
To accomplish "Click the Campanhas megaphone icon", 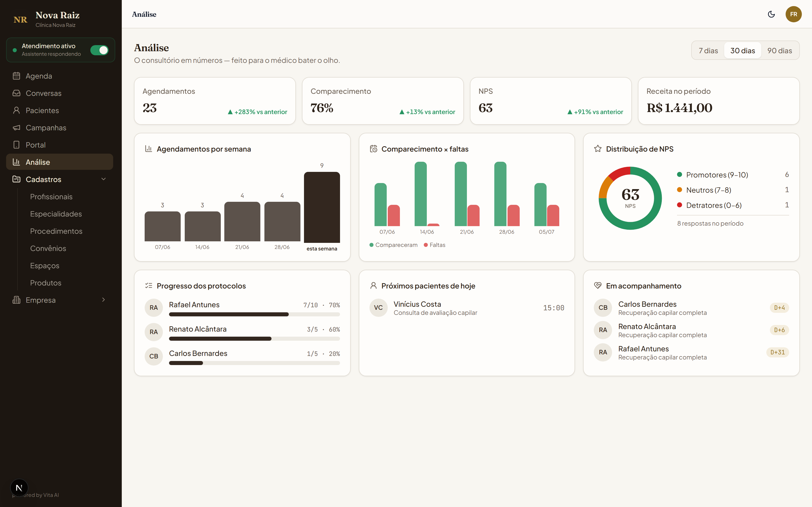I will pos(16,128).
